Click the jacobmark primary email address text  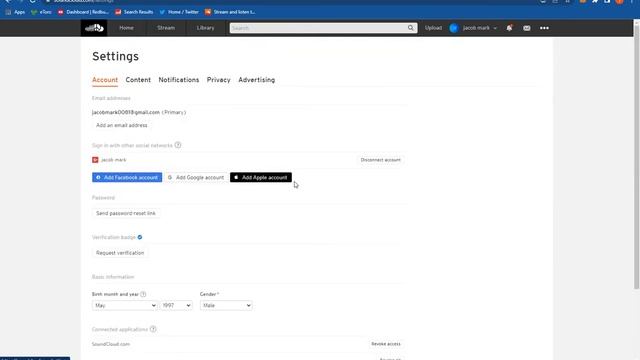(126, 112)
